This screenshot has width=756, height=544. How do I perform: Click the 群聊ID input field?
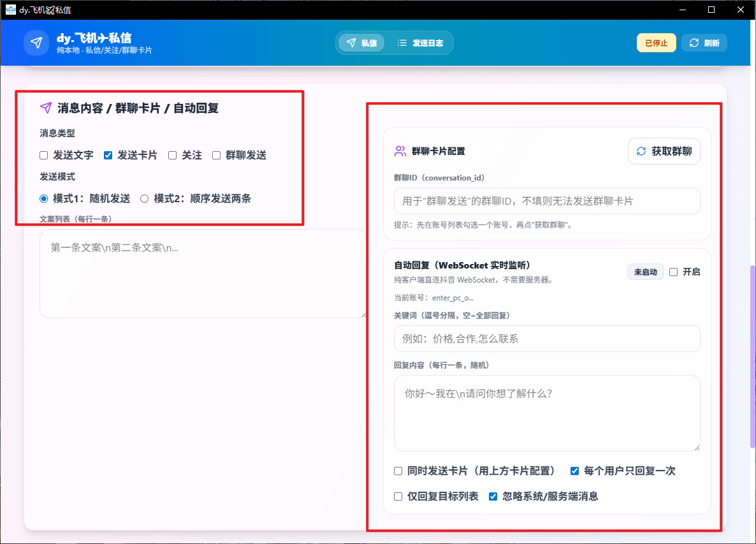click(x=546, y=201)
